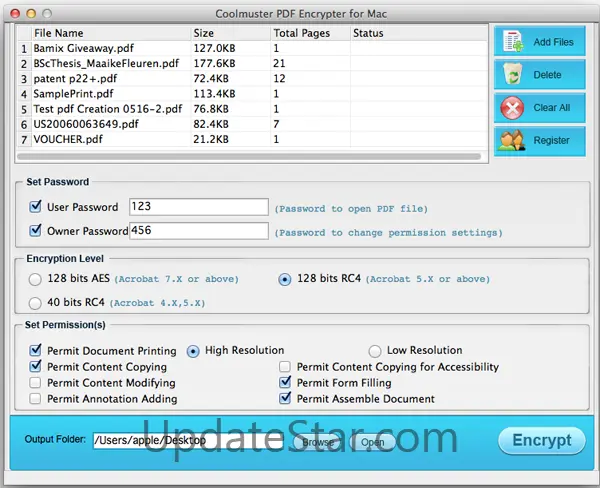Minimize the window with yellow button
Screen dimensions: 600x488
click(31, 14)
